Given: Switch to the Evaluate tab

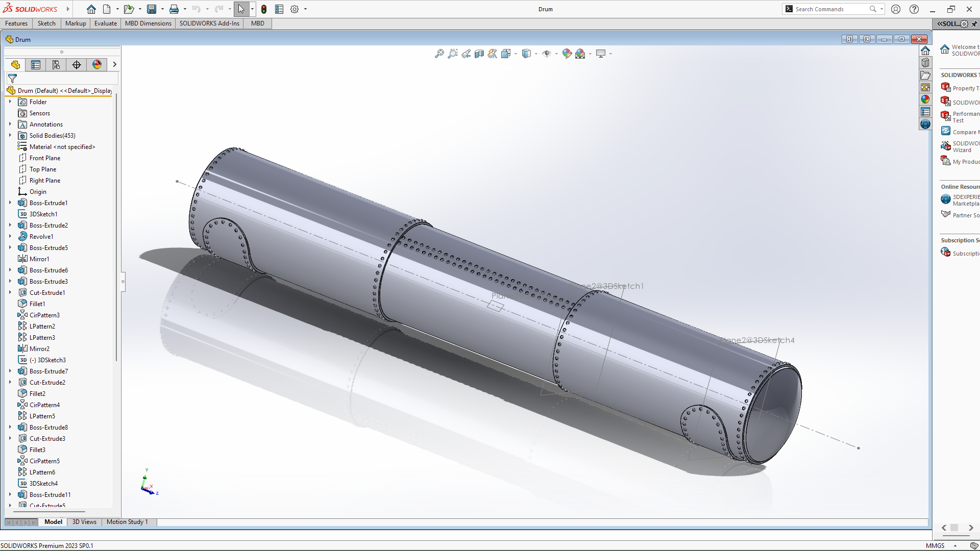Looking at the screenshot, I should pos(106,23).
